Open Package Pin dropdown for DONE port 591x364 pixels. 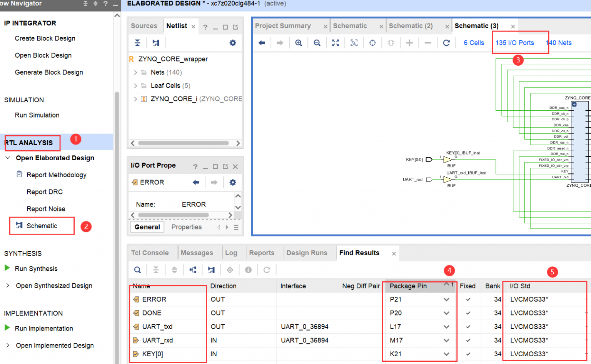(446, 313)
